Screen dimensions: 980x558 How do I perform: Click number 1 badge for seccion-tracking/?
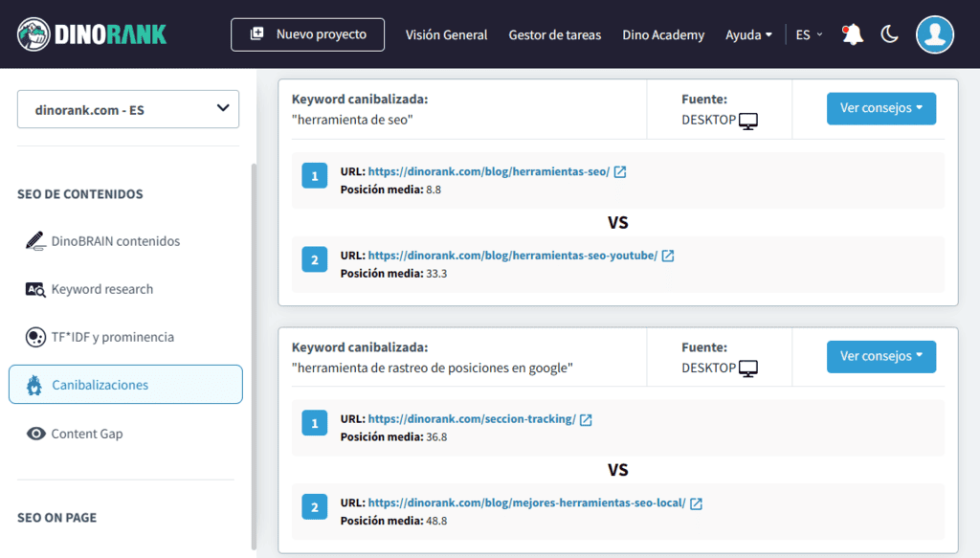(x=314, y=423)
